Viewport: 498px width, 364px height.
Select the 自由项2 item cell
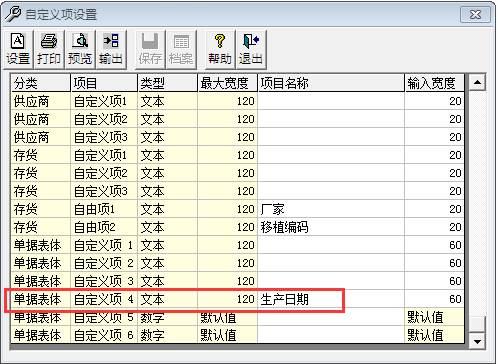click(104, 227)
